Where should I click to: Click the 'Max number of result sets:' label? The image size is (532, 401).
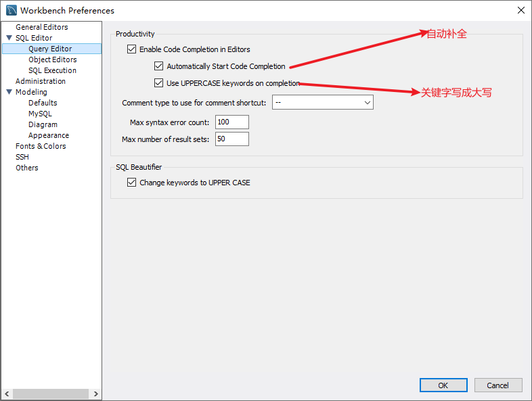pyautogui.click(x=166, y=139)
